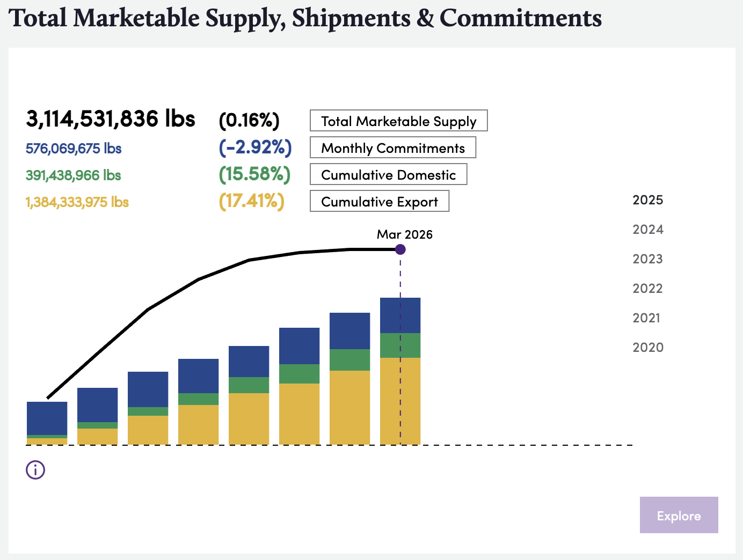Click the Explore button
The image size is (743, 560).
tap(679, 515)
